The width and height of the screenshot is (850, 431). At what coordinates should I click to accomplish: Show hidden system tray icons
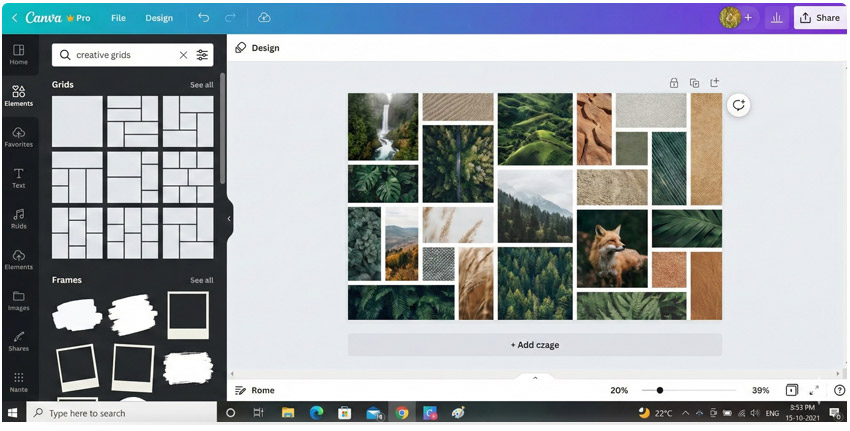click(685, 413)
